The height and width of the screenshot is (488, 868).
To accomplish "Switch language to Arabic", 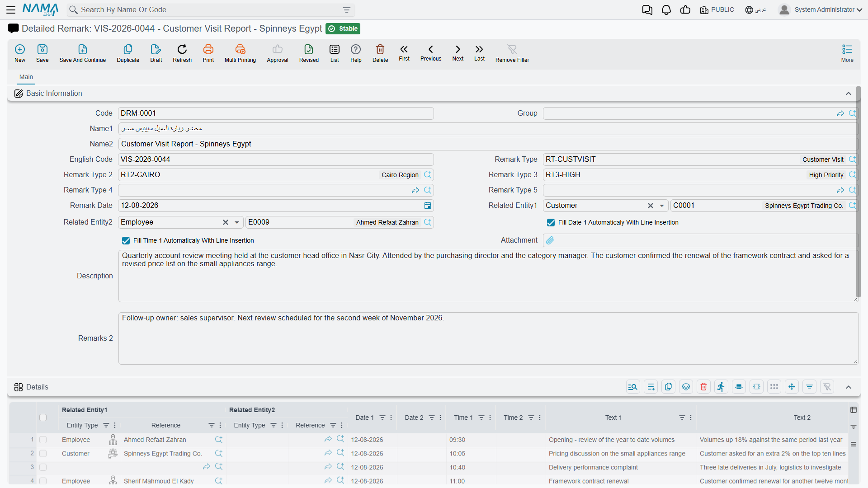I will coord(755,10).
